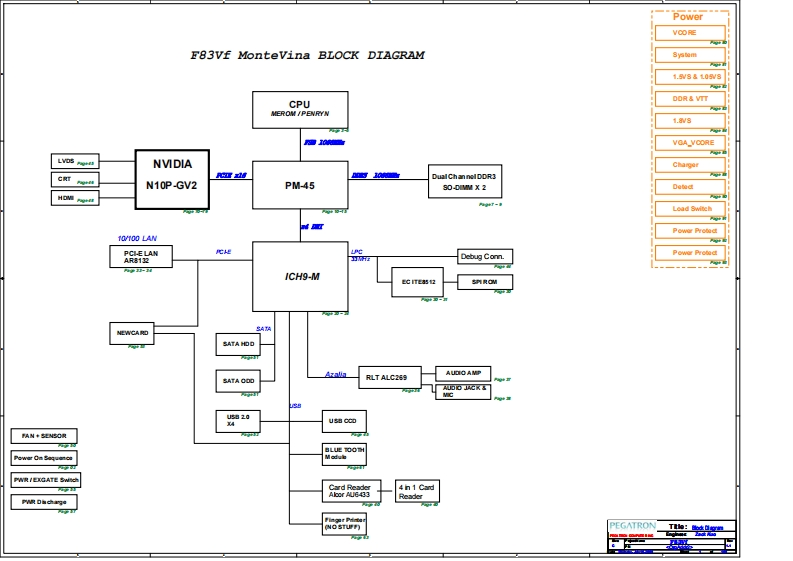The width and height of the screenshot is (793, 561).
Task: Click the DDR & VTT power box
Action: [x=685, y=99]
